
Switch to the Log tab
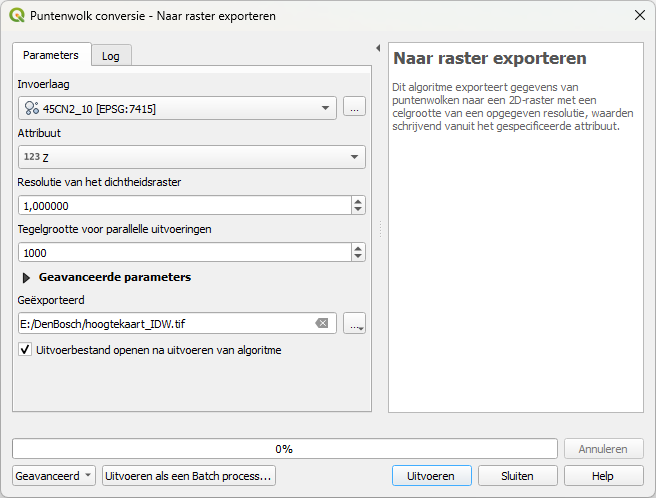110,56
